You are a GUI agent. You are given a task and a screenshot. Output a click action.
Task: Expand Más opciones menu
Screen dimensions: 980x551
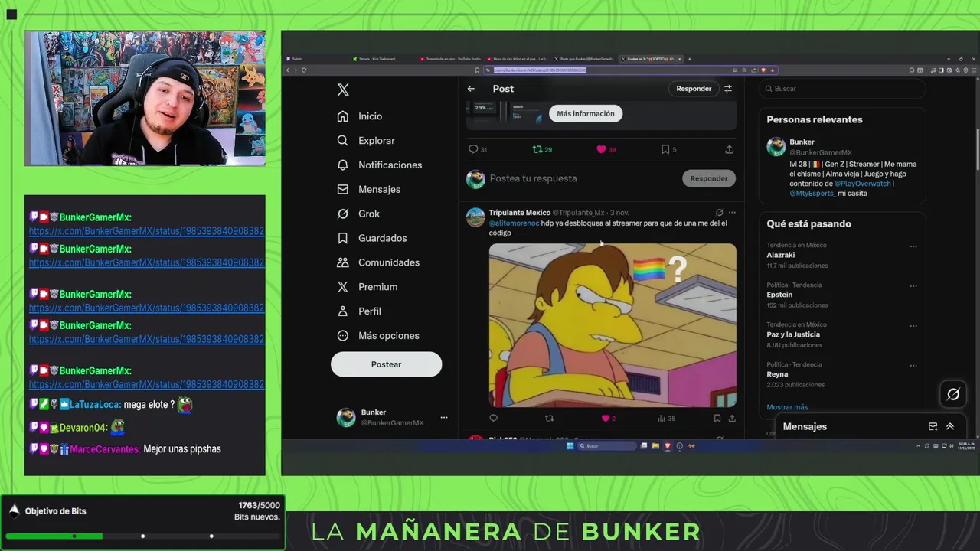click(378, 336)
